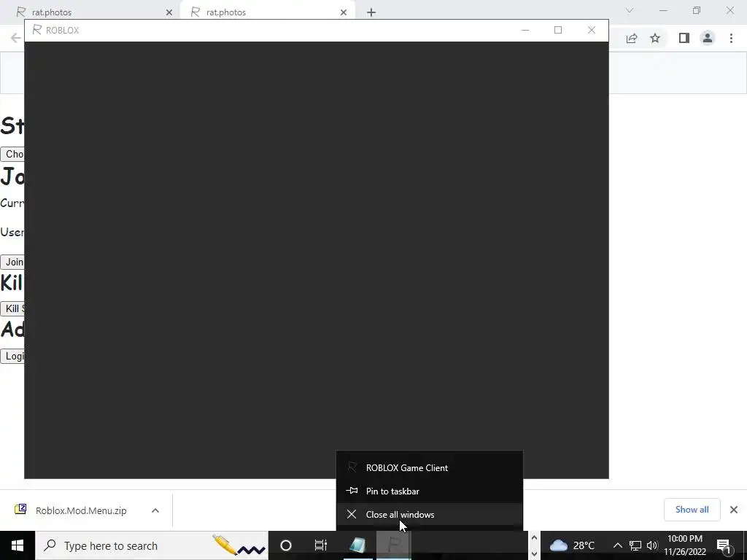Open clock showing 10:00 PM
The width and height of the screenshot is (747, 560).
click(685, 545)
